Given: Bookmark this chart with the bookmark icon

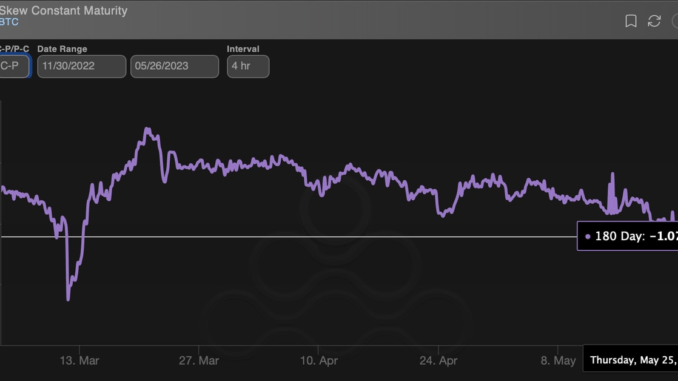Looking at the screenshot, I should (631, 21).
